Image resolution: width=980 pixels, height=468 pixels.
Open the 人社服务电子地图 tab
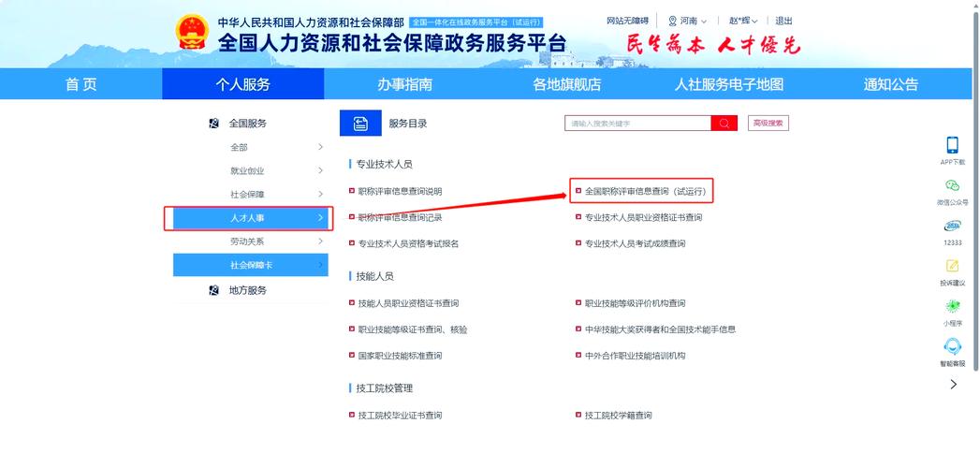click(729, 84)
